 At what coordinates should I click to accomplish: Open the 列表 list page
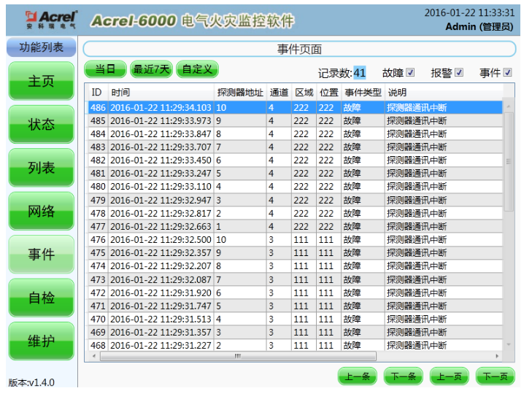point(42,168)
